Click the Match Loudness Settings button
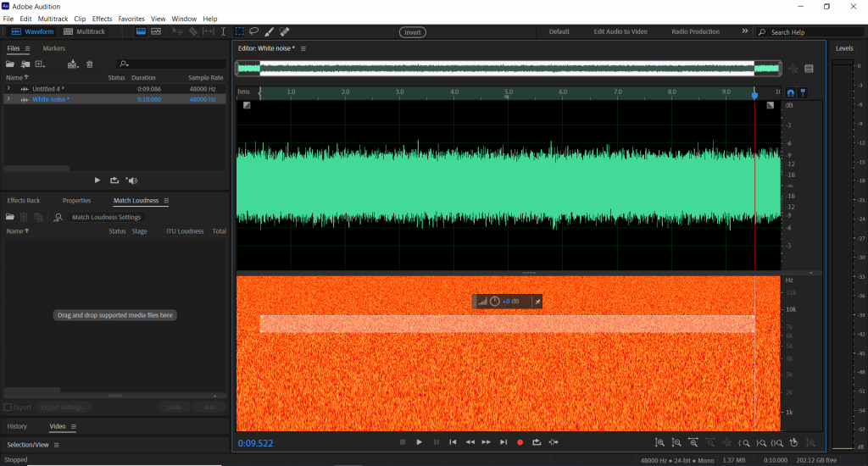This screenshot has height=466, width=868. [x=106, y=218]
